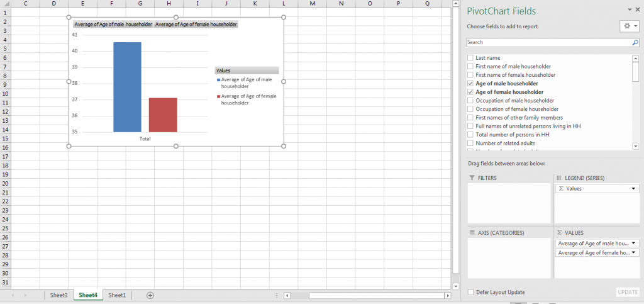Viewport: 644px width, 304px height.
Task: Click the worksheet vertical scroll up arrow
Action: pos(456,4)
